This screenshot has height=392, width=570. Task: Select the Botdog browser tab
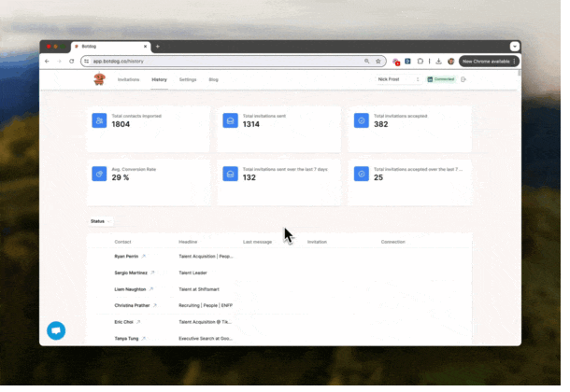pyautogui.click(x=111, y=47)
